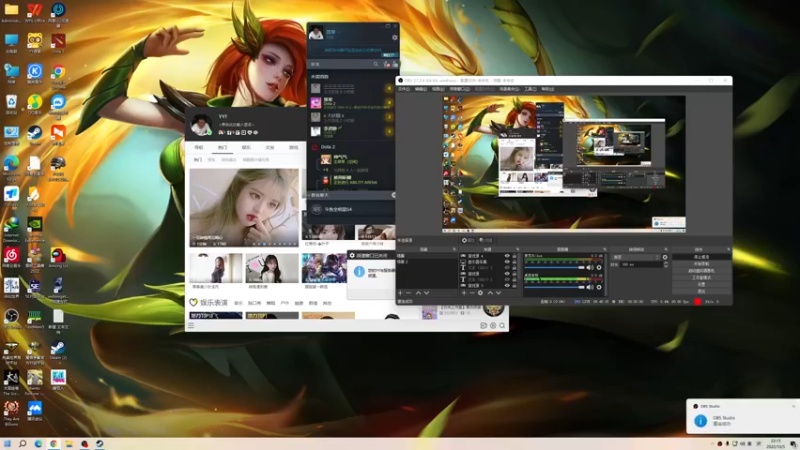
Task: Open the 工具 menu in OBS
Action: pos(530,89)
